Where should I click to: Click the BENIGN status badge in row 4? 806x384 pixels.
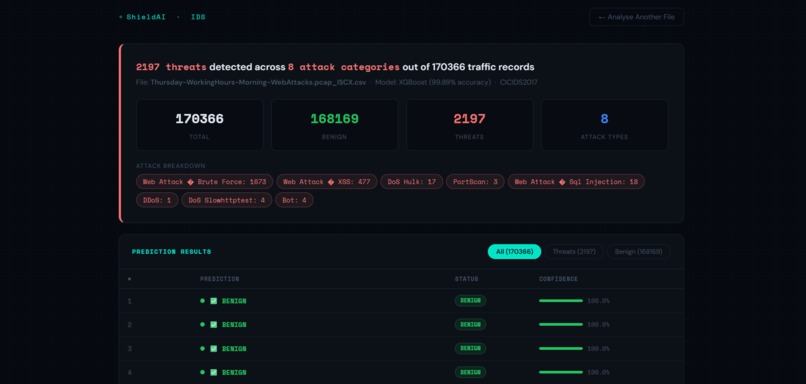(470, 372)
